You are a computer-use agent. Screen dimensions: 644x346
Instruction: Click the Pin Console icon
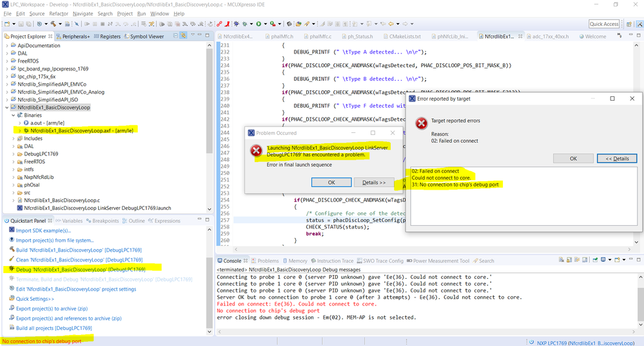(595, 259)
